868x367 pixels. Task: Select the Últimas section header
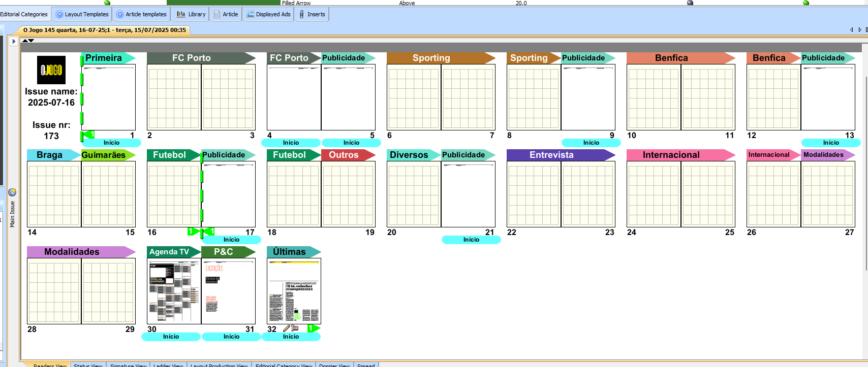point(294,252)
